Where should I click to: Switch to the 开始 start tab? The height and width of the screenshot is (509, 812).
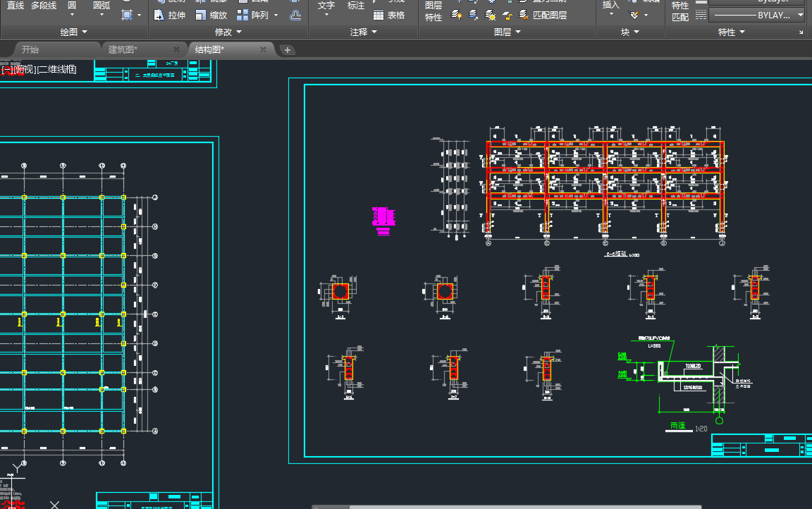(30, 49)
